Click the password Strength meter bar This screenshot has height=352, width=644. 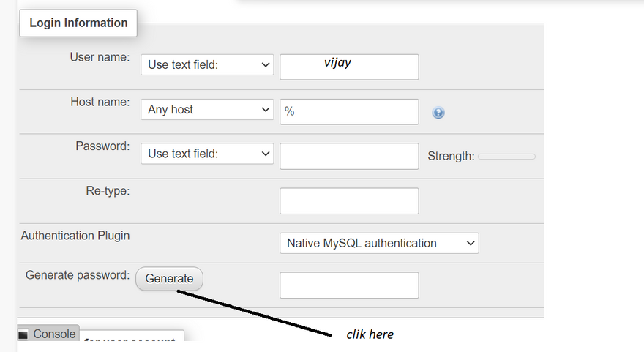506,157
